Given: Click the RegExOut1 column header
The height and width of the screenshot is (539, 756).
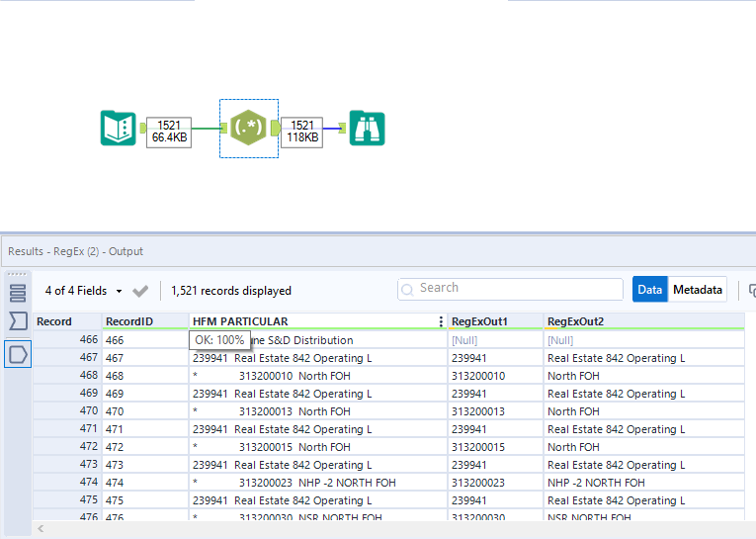Looking at the screenshot, I should (x=495, y=321).
